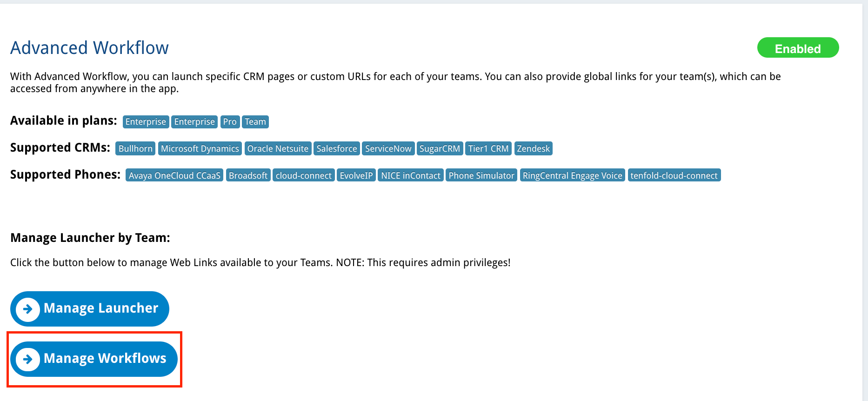Image resolution: width=868 pixels, height=401 pixels.
Task: Click the Salesforce CRM tag
Action: (337, 149)
